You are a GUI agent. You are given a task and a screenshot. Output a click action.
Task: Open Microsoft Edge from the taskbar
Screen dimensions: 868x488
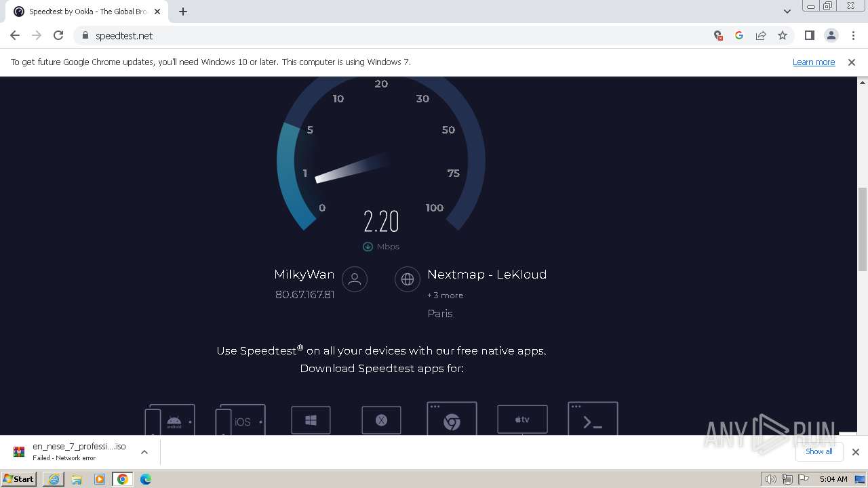pos(146,479)
